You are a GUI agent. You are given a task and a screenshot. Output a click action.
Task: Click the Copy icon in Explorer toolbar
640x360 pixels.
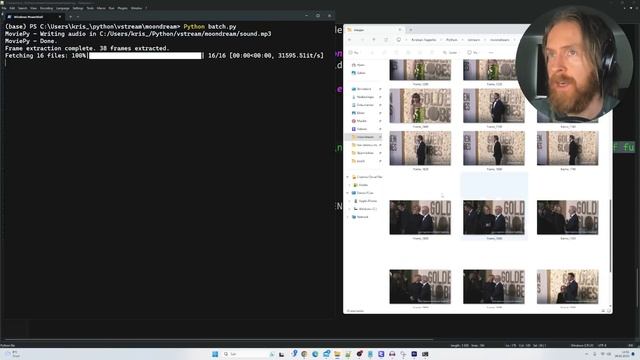point(384,53)
